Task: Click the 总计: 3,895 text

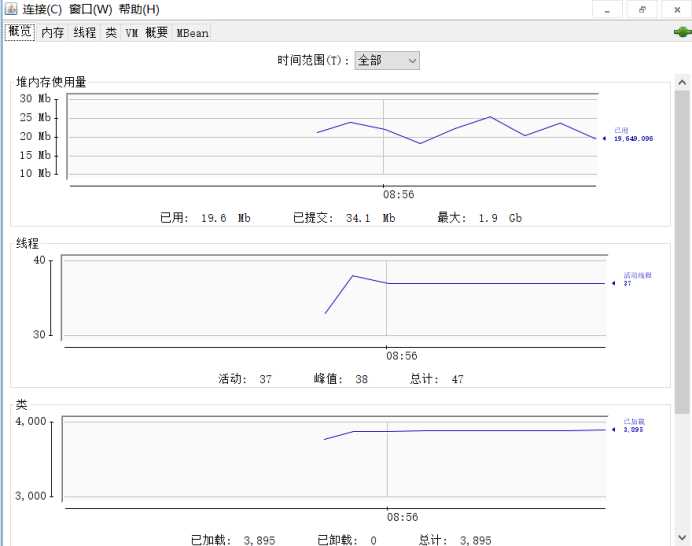Action: click(455, 540)
